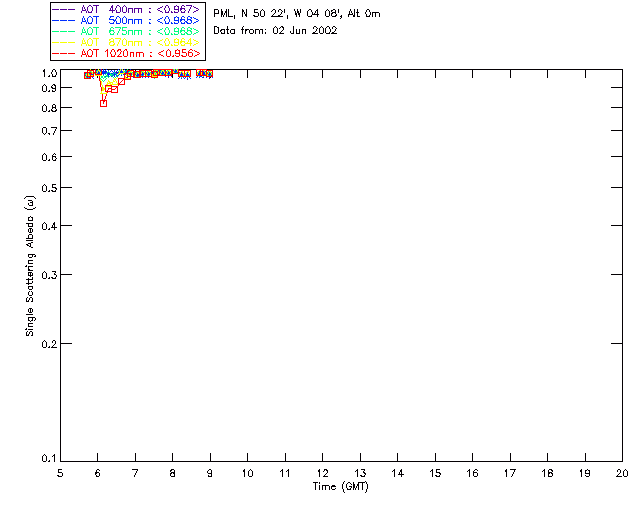
Task: Click x-axis tick label 5
Action: [60, 473]
